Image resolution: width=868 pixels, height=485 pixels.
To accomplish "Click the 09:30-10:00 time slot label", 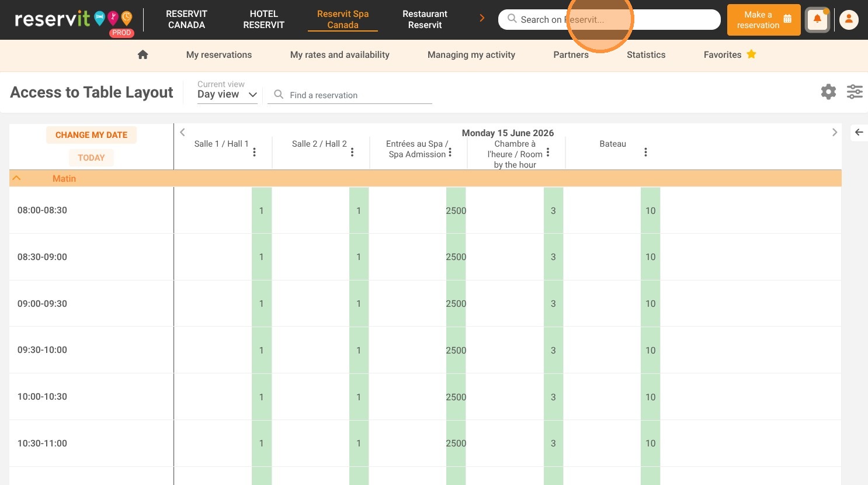I will pyautogui.click(x=42, y=350).
